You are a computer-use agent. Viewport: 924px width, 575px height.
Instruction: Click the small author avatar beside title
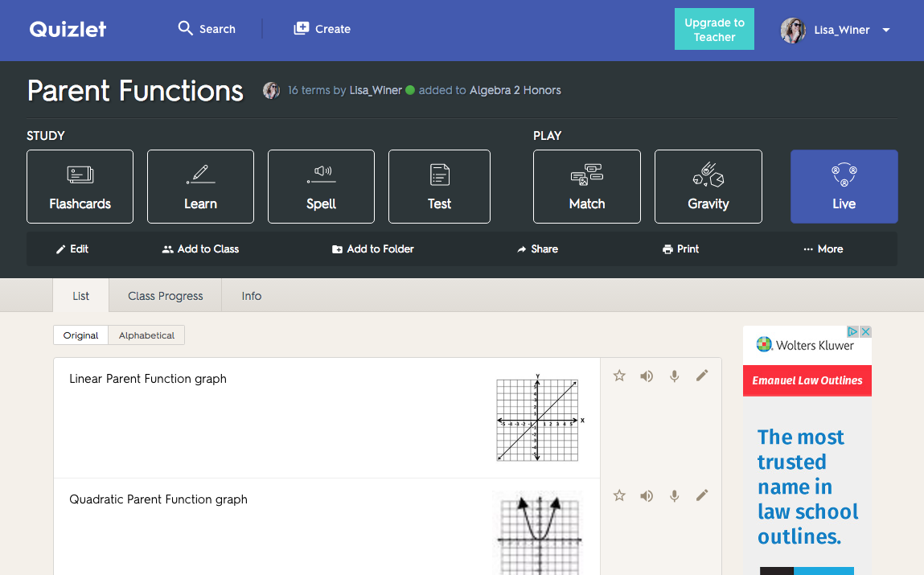tap(271, 90)
